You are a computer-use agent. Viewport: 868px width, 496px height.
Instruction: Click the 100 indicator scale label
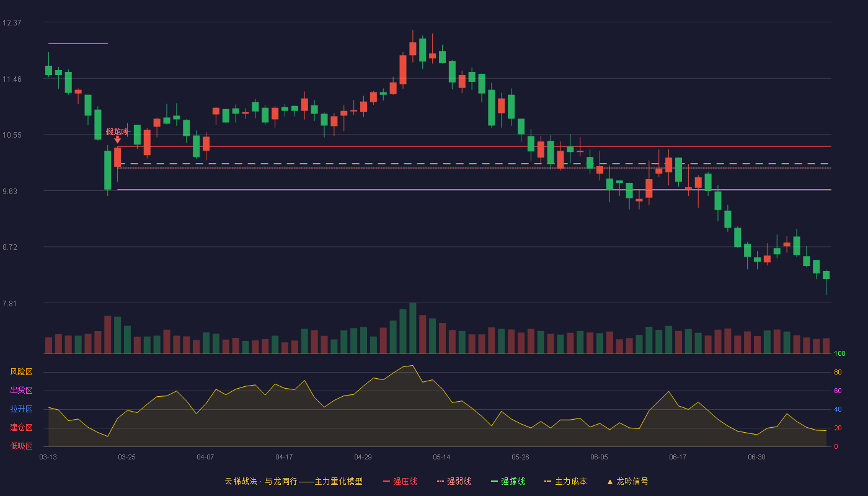pos(839,354)
